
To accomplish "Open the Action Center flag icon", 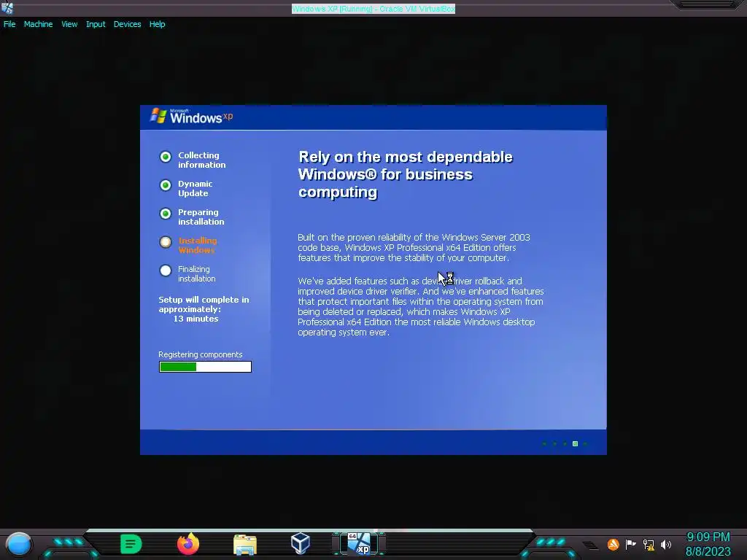I will tap(631, 544).
